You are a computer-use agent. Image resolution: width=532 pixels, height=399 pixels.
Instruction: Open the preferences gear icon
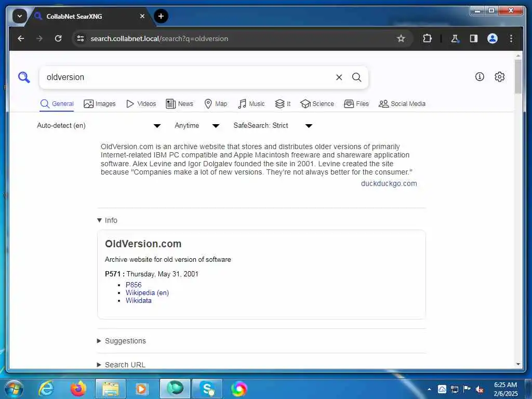[499, 77]
